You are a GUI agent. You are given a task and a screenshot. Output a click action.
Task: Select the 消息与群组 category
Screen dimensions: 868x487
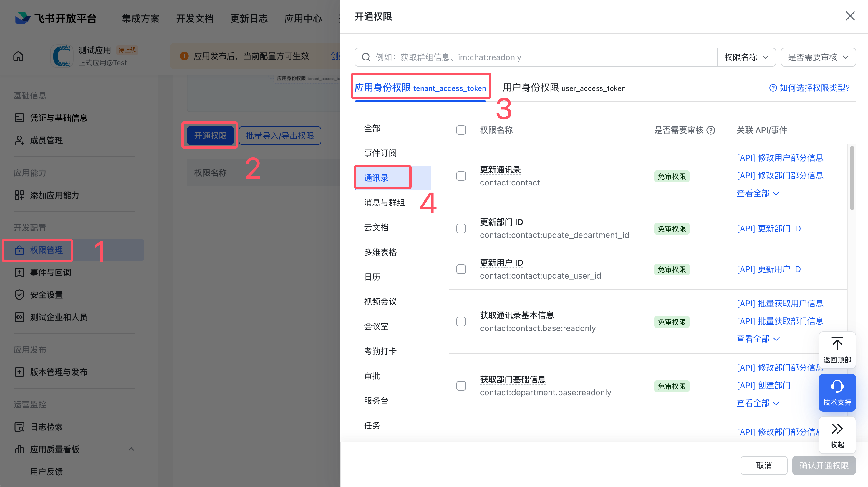pos(384,203)
